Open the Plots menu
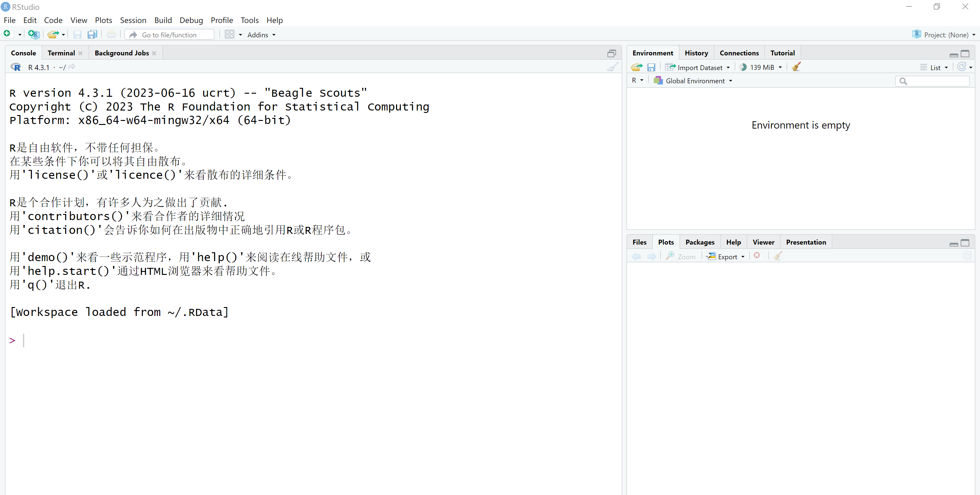The width and height of the screenshot is (980, 495). coord(104,20)
